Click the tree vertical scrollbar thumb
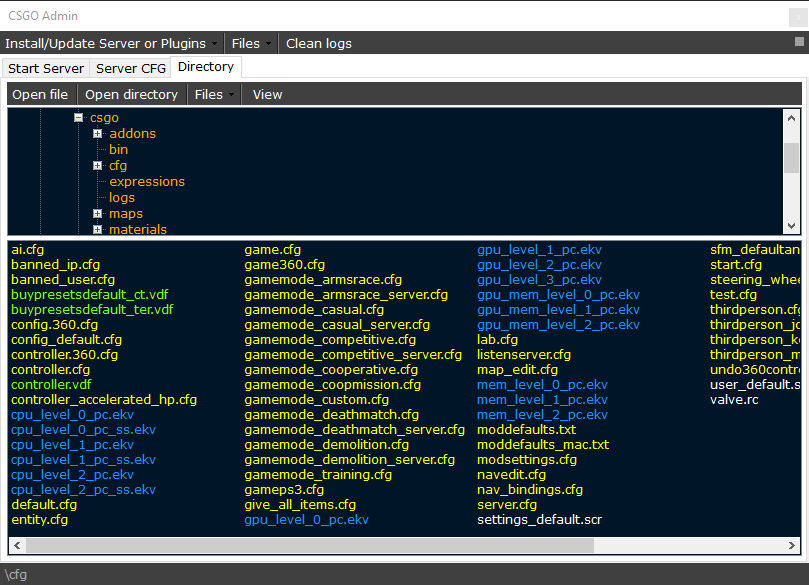 pos(791,158)
